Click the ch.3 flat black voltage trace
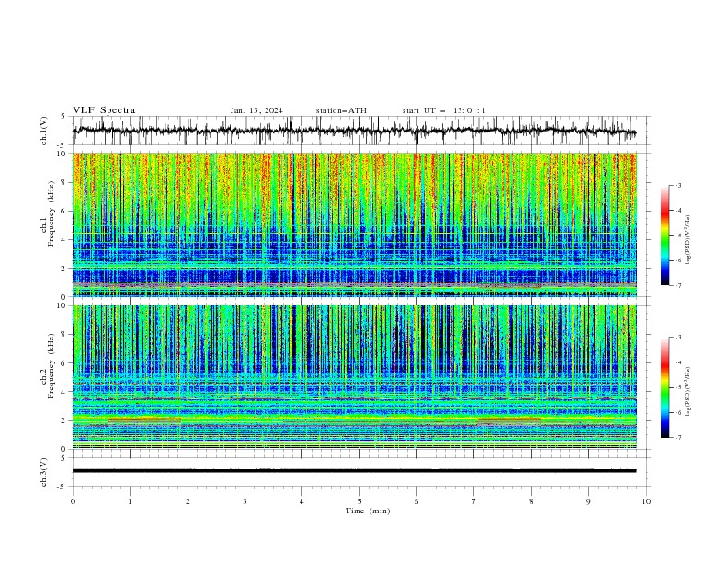Screen dimensions: 728x563 (354, 471)
